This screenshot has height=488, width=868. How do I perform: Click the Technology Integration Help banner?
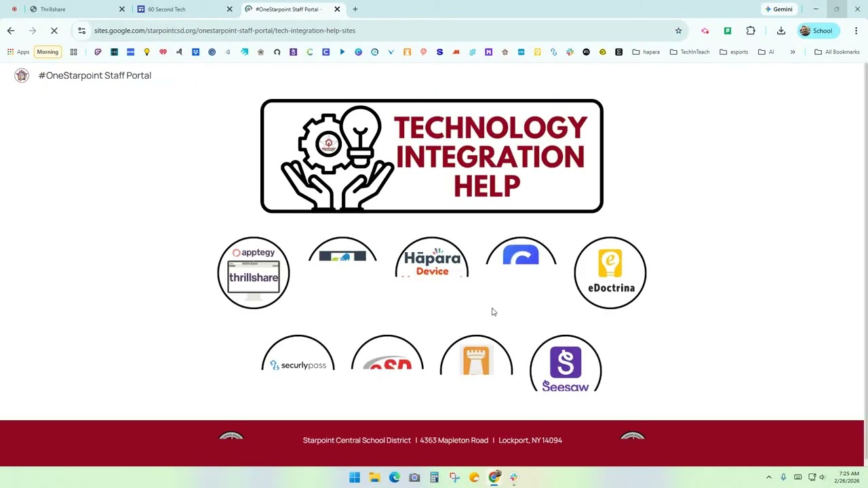coord(432,157)
